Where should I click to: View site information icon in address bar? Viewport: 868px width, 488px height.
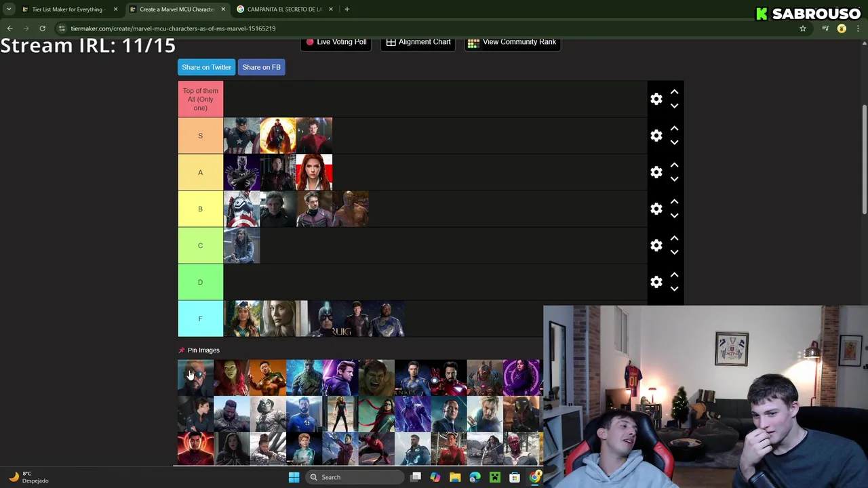pos(62,28)
